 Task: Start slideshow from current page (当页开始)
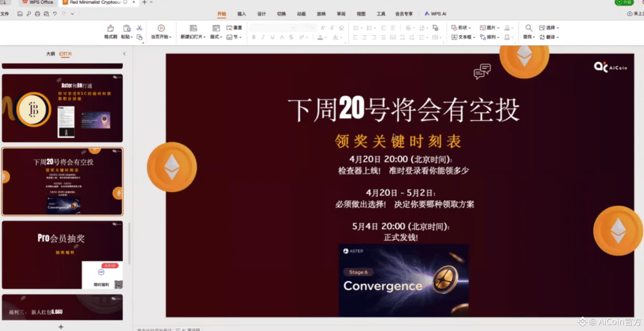coord(161,32)
